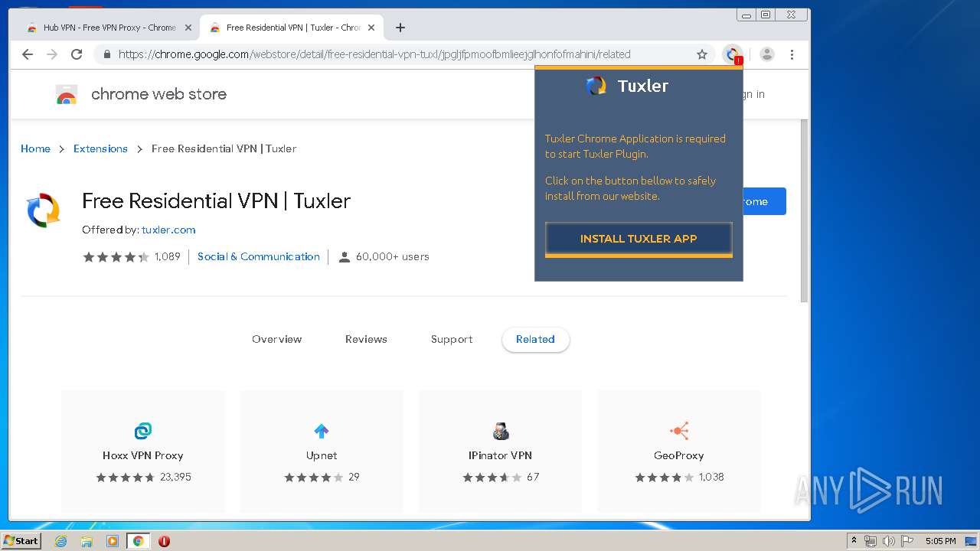Image resolution: width=980 pixels, height=551 pixels.
Task: Click the Tuxler extension logo image
Action: tap(44, 210)
